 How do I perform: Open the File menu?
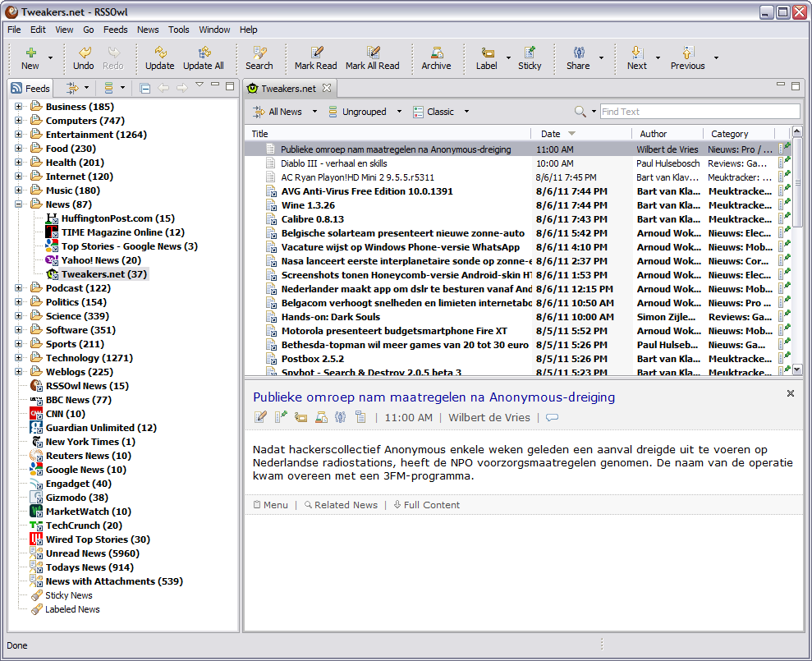[x=14, y=30]
